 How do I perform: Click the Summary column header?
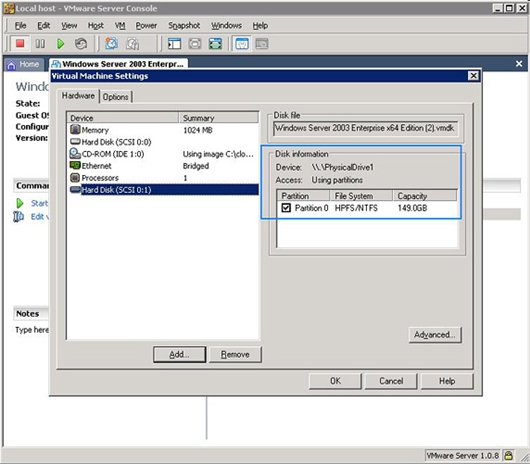(219, 118)
